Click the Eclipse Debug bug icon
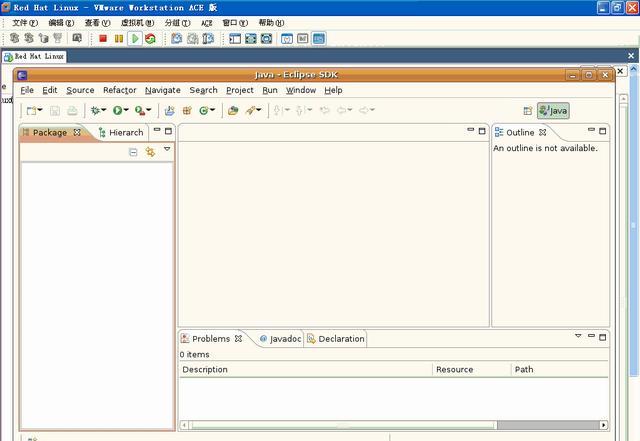This screenshot has height=441, width=640. [95, 110]
